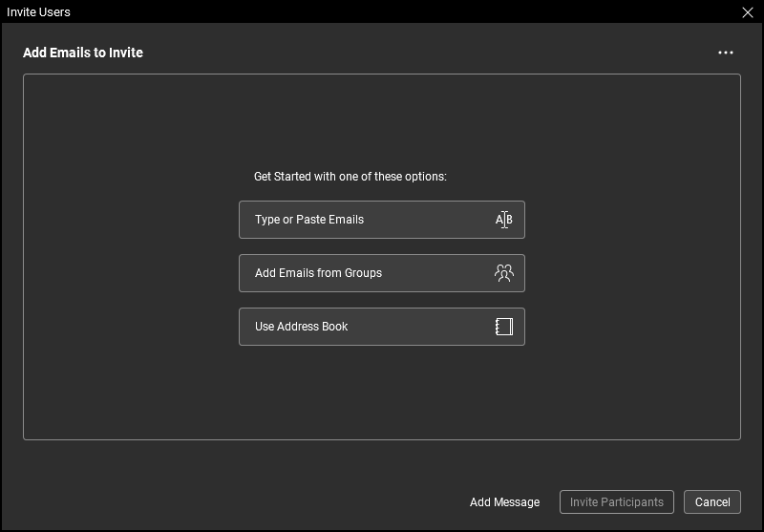Click the Invite Users title bar text
This screenshot has width=764, height=532.
38,12
